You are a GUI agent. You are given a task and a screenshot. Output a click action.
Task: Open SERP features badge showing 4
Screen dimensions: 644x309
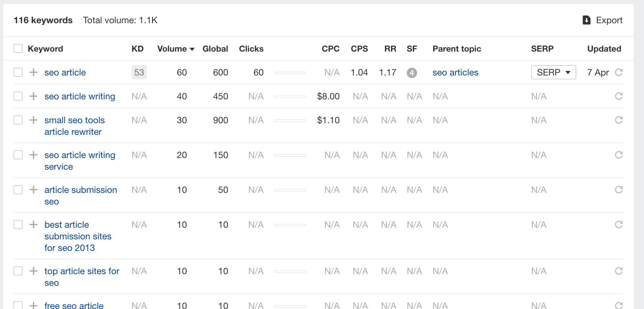(412, 73)
